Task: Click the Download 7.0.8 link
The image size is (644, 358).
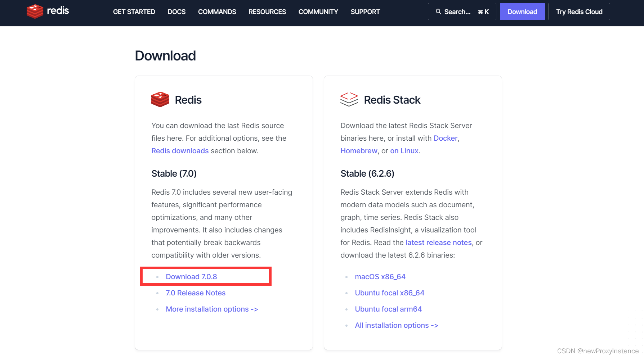Action: point(191,276)
